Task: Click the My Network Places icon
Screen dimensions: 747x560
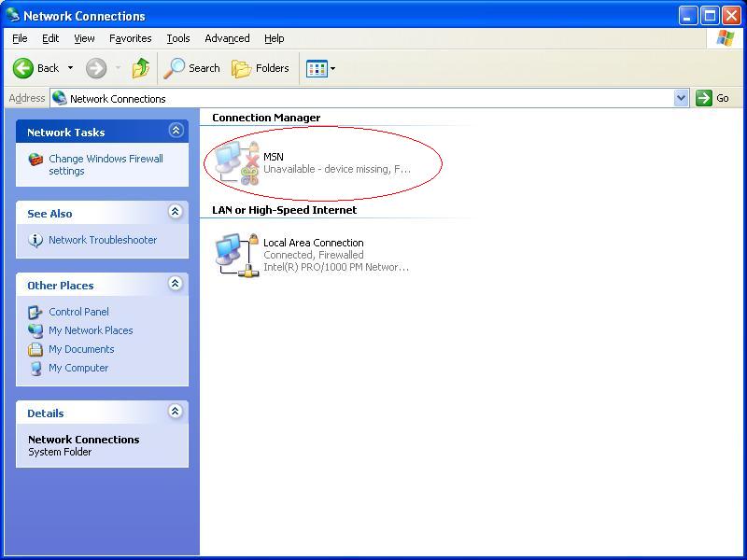Action: tap(35, 330)
